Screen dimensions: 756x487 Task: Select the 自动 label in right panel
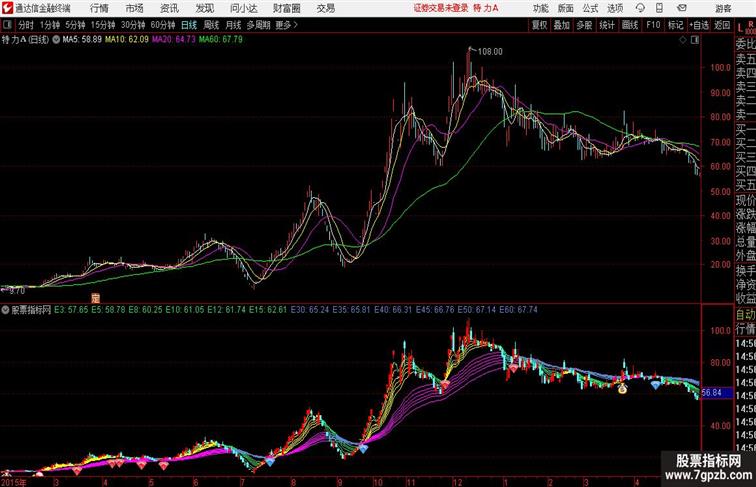click(x=745, y=315)
